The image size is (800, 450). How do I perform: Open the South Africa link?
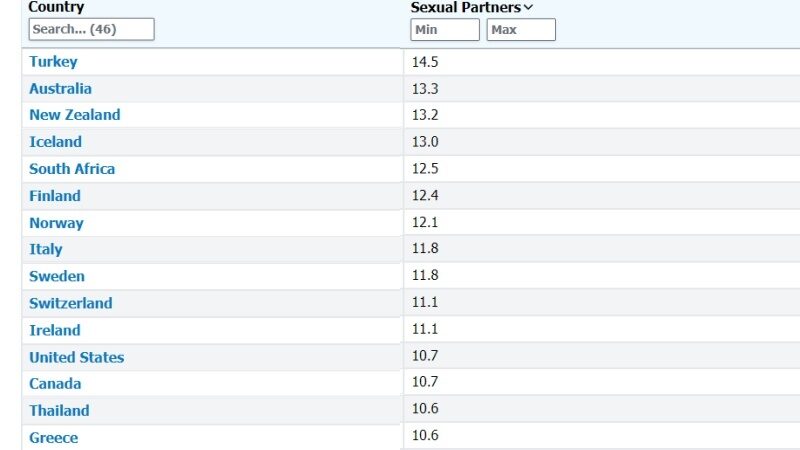click(x=72, y=169)
